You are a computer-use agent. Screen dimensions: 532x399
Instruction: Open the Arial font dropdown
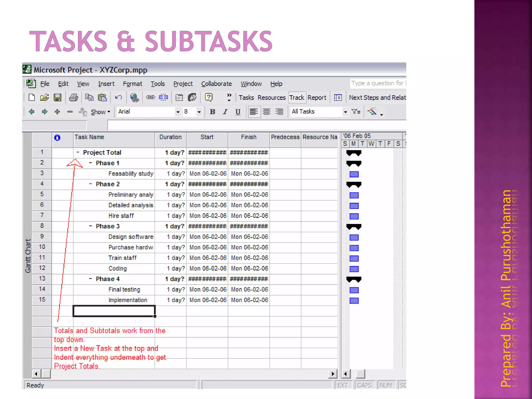coord(178,112)
